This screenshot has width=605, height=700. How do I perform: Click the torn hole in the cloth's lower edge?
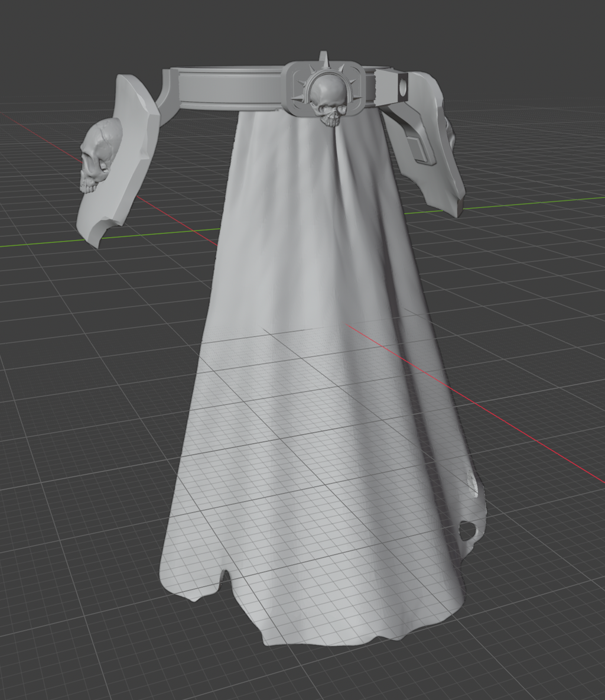coord(467,530)
